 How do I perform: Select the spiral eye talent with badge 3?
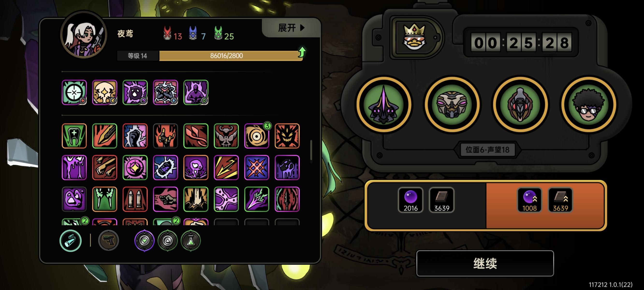pyautogui.click(x=257, y=136)
